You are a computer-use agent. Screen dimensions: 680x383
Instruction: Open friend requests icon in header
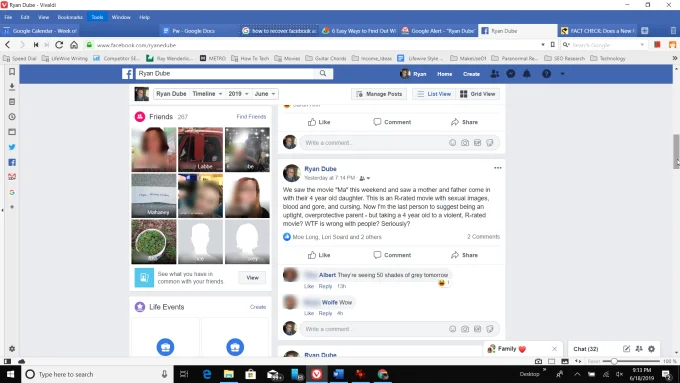click(x=494, y=74)
